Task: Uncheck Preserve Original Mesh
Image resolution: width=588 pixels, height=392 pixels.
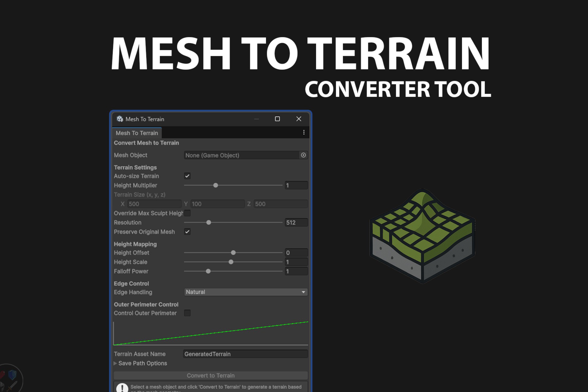Action: (x=187, y=232)
